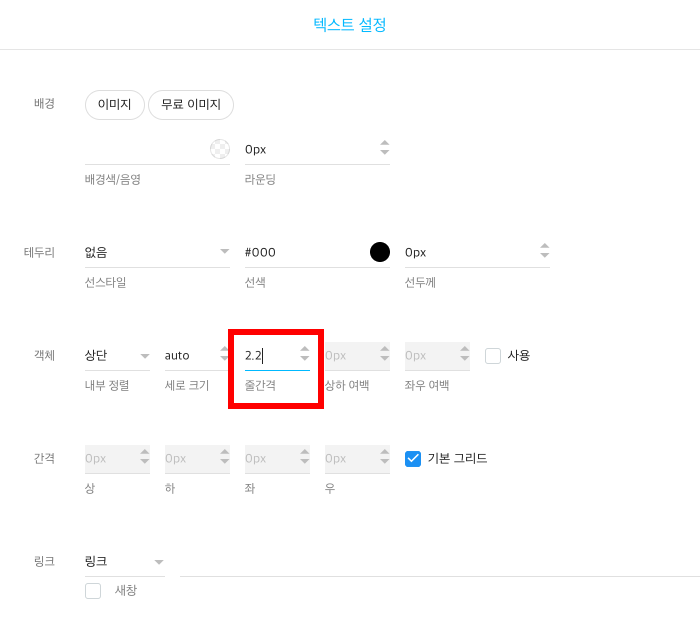
Task: Open the 내부 정렬 dropdown showing 상단
Action: (117, 356)
